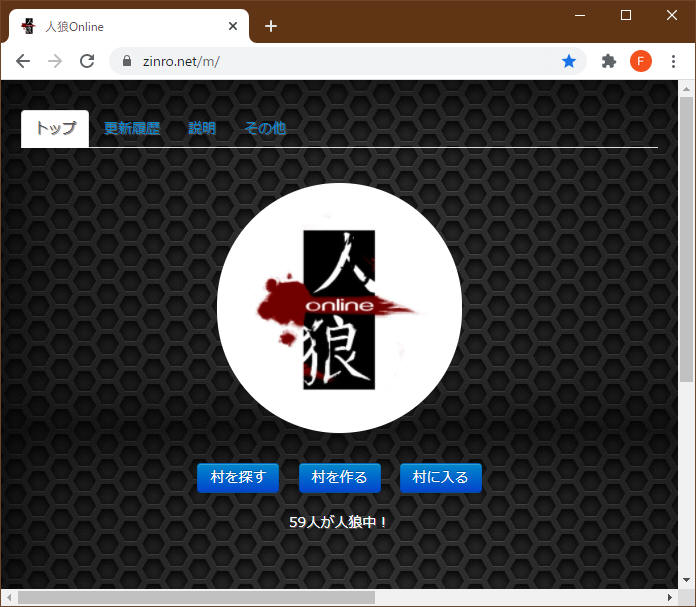Bookmark this page with the star
Image resolution: width=696 pixels, height=607 pixels.
[569, 61]
